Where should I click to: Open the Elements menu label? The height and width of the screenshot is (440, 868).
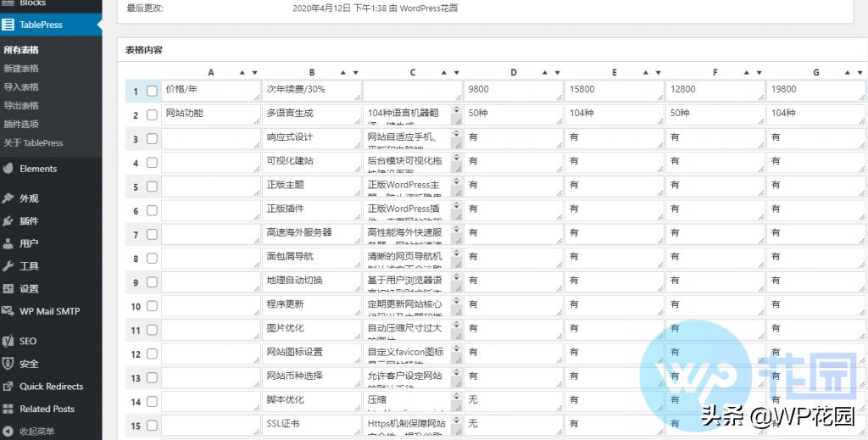coord(38,169)
